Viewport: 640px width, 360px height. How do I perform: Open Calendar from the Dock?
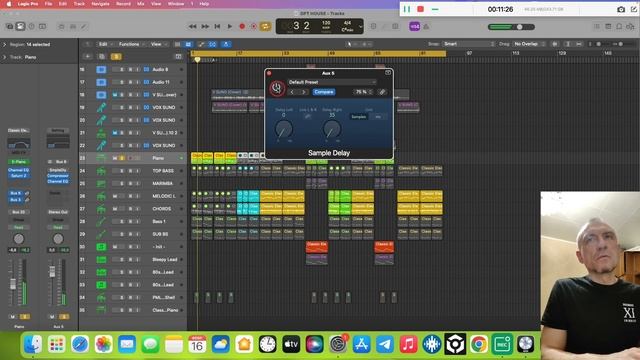point(197,344)
